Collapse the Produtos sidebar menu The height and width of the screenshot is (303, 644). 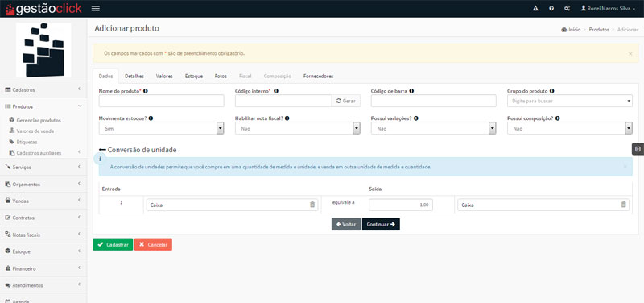(43, 106)
